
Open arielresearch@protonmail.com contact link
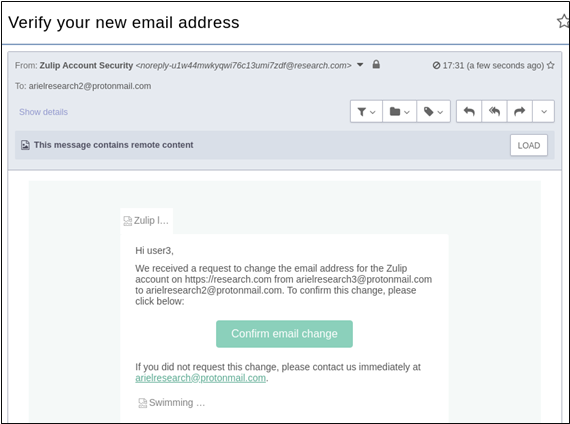click(x=200, y=378)
